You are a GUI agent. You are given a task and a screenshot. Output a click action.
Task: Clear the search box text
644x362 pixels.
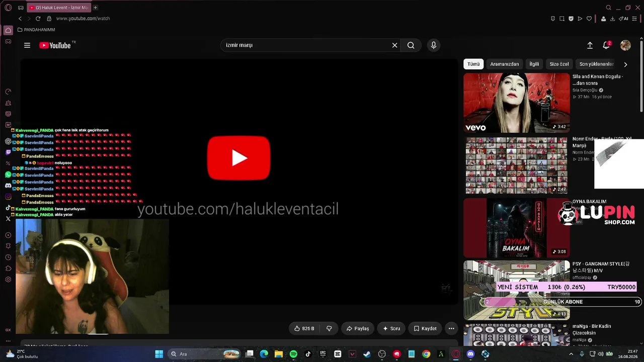[x=395, y=45]
